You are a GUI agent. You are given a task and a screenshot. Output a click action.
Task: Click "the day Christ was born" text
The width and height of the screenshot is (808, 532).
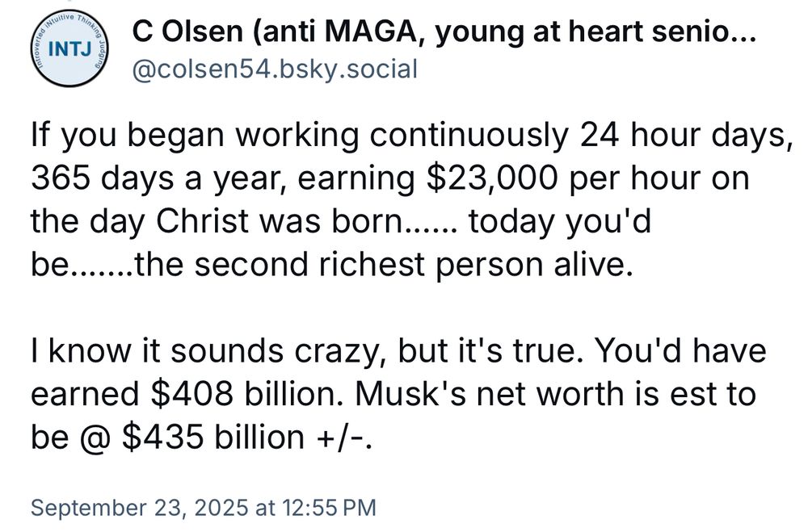click(218, 221)
